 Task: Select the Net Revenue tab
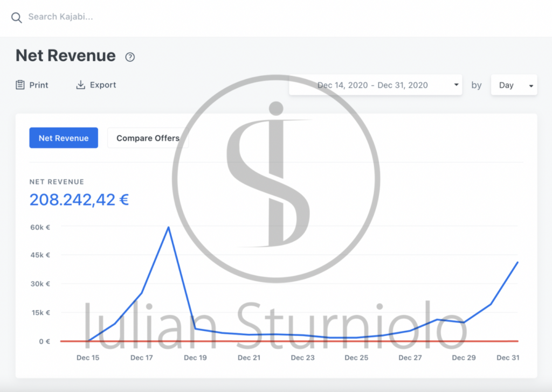point(64,138)
